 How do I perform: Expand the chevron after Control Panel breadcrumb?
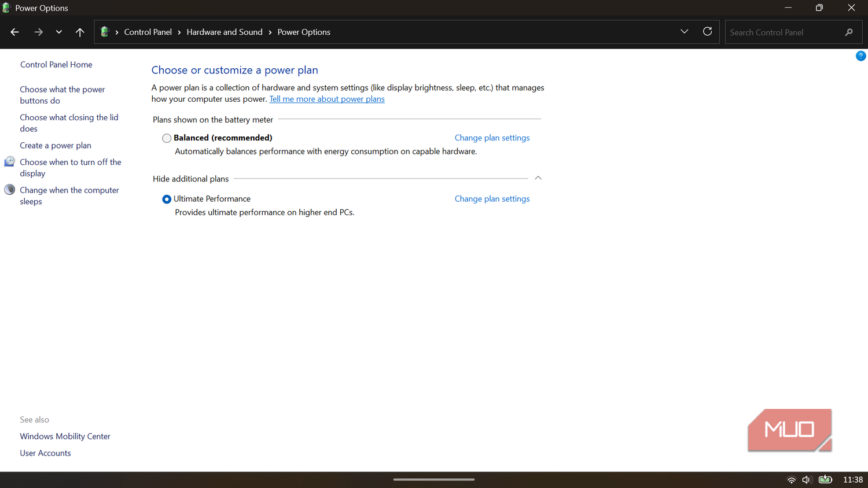(179, 32)
